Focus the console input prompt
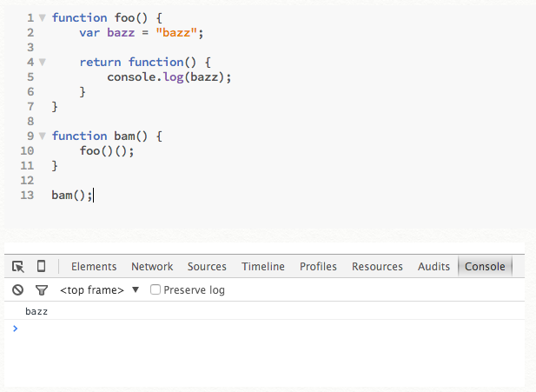The image size is (536, 392). (x=265, y=329)
